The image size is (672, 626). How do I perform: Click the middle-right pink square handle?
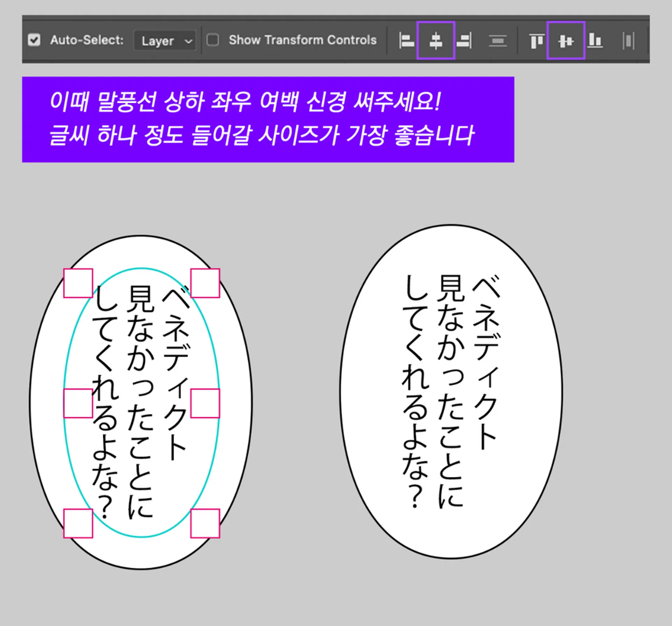click(x=205, y=403)
